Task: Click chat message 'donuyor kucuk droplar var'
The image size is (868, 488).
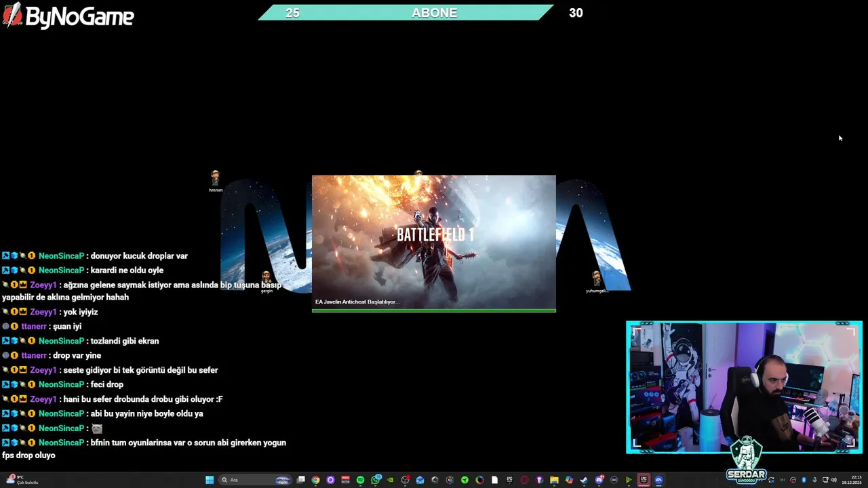Action: point(139,256)
